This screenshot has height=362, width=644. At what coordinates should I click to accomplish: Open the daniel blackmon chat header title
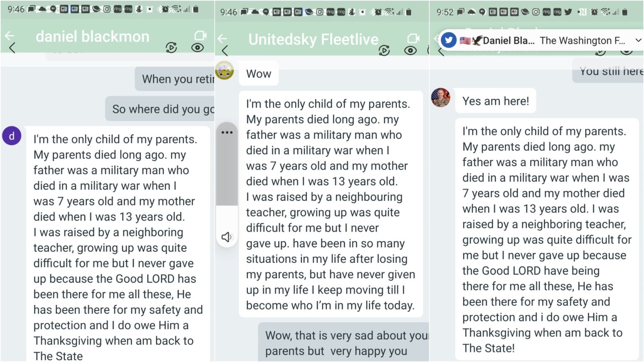(x=92, y=36)
